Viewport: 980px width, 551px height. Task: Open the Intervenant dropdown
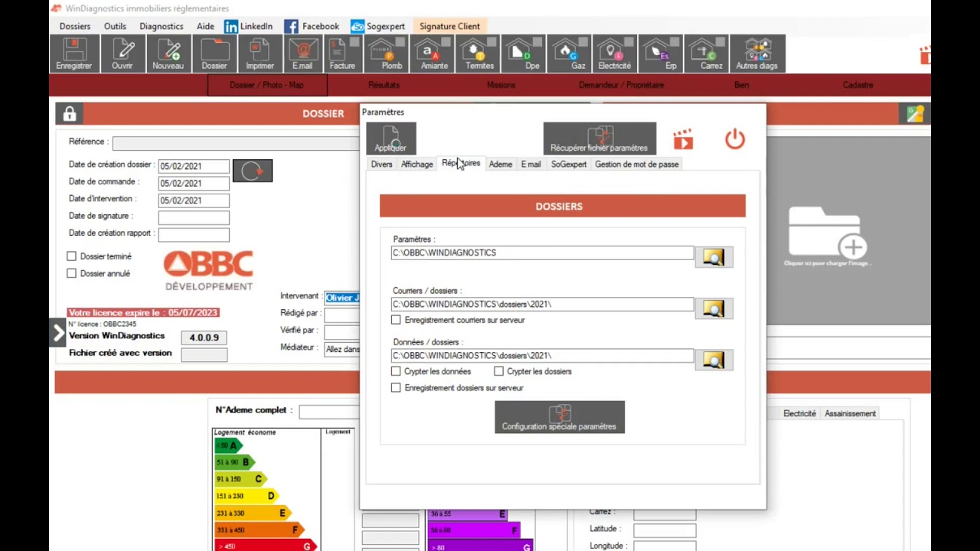pyautogui.click(x=342, y=298)
